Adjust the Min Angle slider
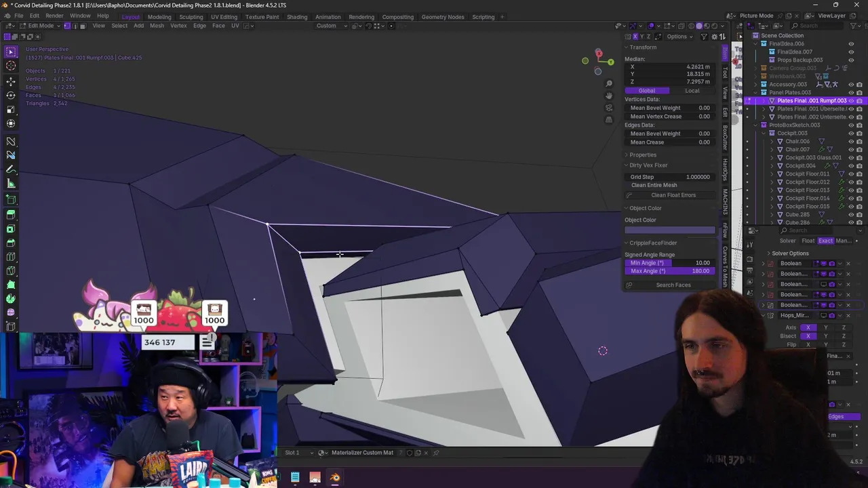This screenshot has width=868, height=488. click(x=669, y=263)
